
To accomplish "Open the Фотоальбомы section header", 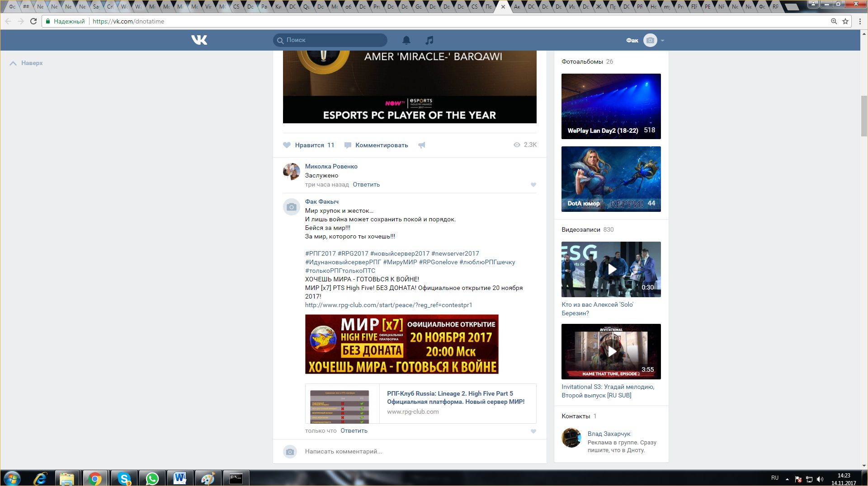I will pyautogui.click(x=587, y=61).
